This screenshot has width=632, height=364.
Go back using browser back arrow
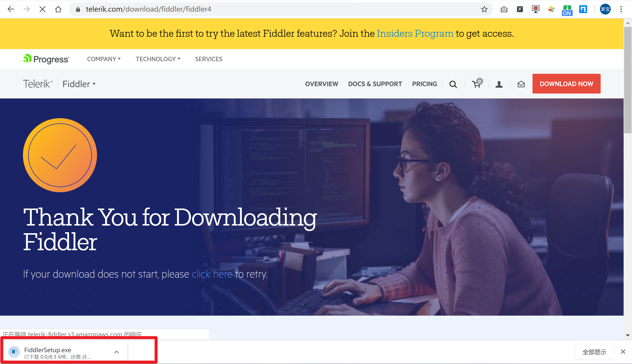[x=11, y=9]
